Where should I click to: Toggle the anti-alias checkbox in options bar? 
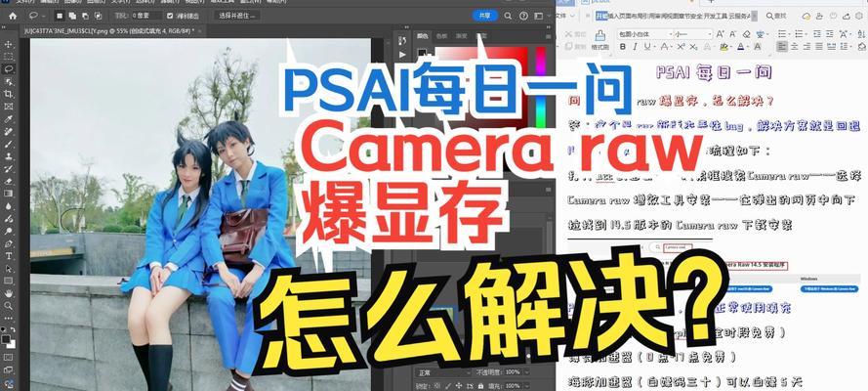pyautogui.click(x=172, y=16)
